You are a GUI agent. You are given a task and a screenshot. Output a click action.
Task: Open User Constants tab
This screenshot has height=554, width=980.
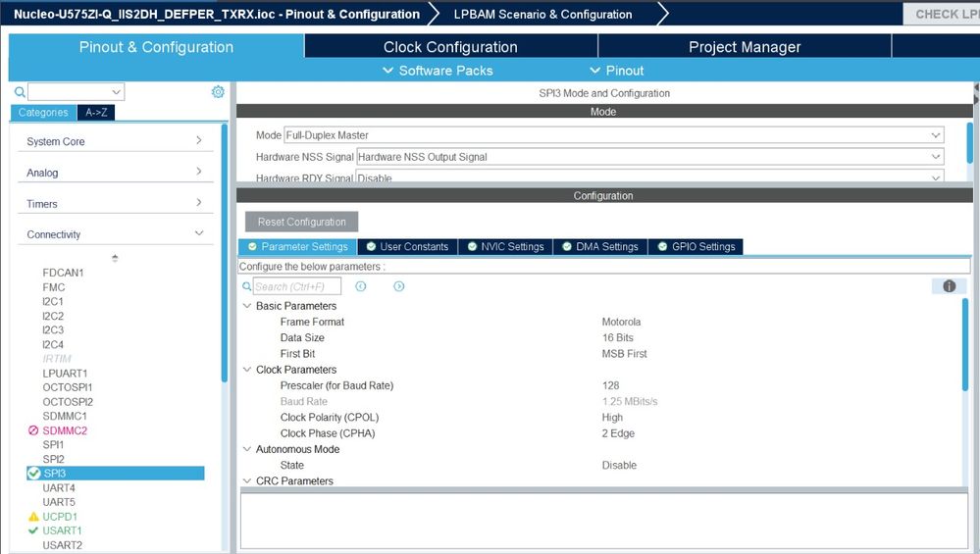tap(407, 247)
